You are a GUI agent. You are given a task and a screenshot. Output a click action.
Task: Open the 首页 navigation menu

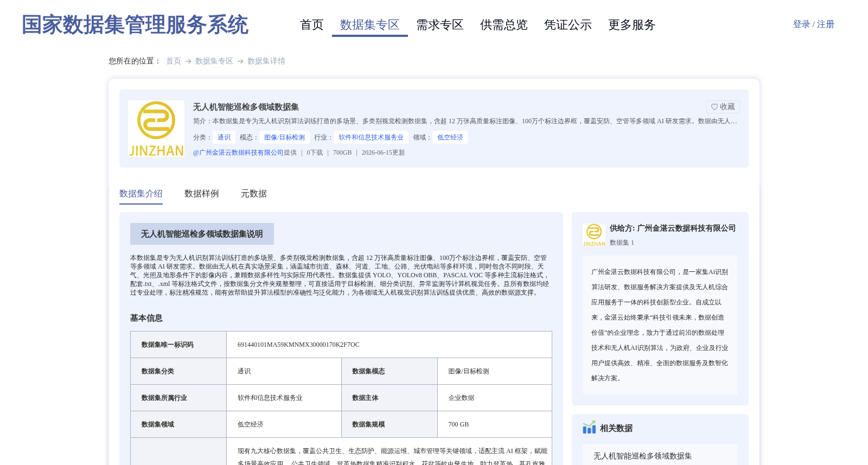tap(312, 25)
